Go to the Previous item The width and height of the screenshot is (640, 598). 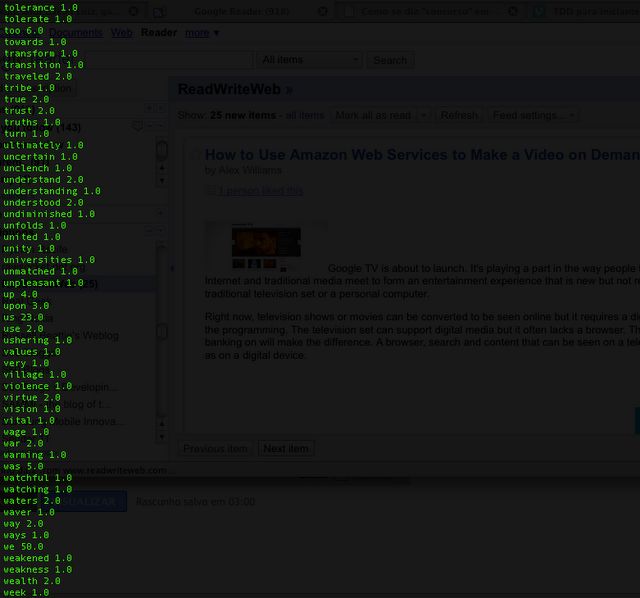click(x=215, y=449)
